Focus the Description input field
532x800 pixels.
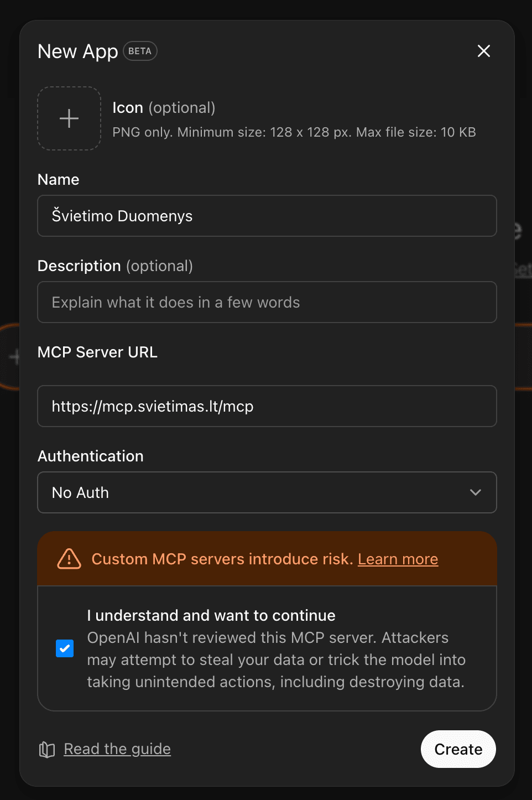pos(267,302)
